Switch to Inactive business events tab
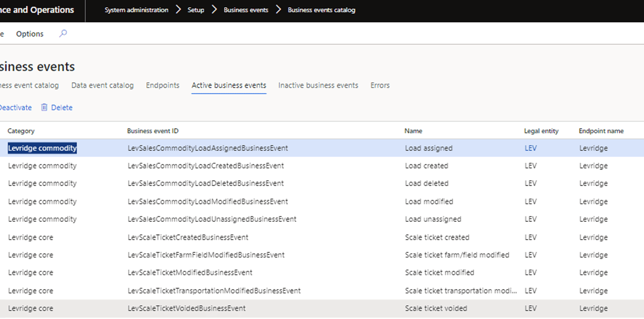Viewport: 644px width, 319px height. click(318, 85)
